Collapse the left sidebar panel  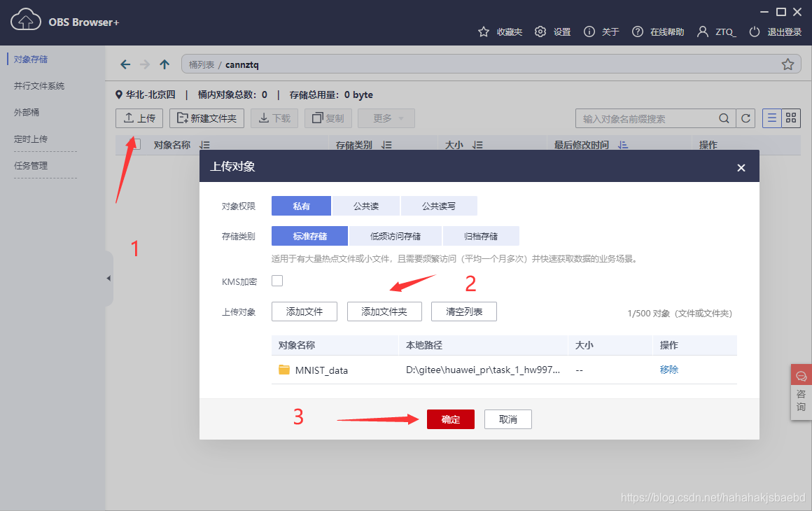[108, 278]
